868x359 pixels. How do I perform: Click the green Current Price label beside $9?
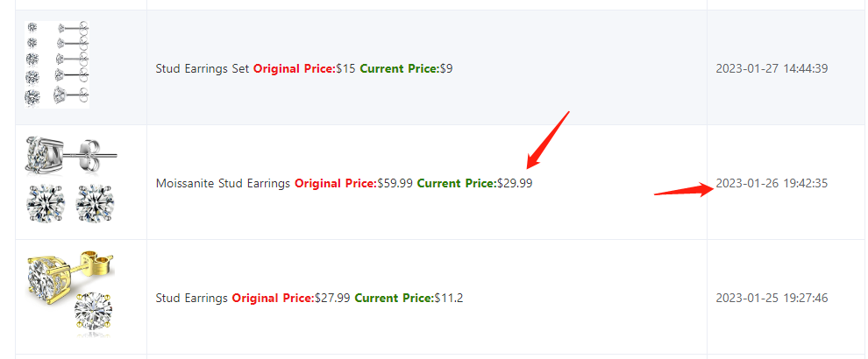coord(399,68)
